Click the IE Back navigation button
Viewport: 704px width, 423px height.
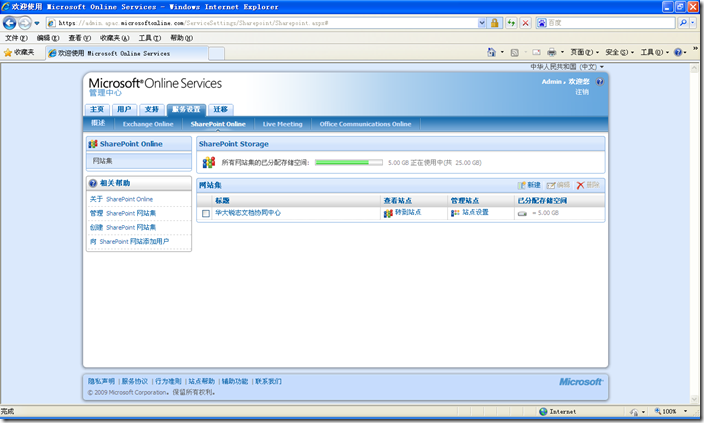pos(9,22)
